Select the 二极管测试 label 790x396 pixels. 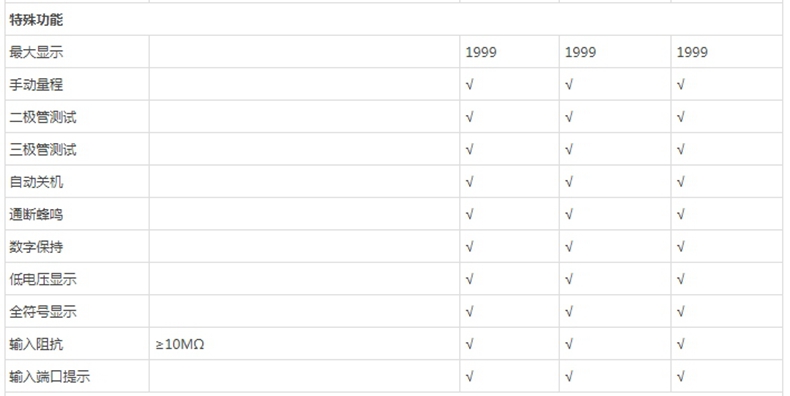(x=43, y=117)
